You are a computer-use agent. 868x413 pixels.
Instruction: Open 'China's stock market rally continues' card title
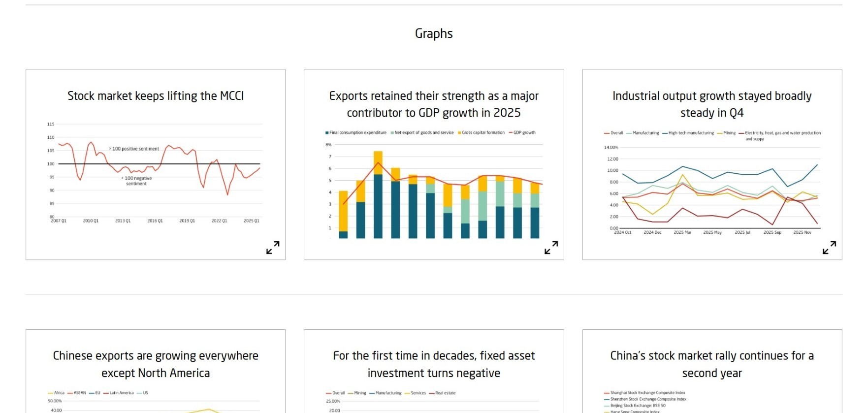pos(712,364)
